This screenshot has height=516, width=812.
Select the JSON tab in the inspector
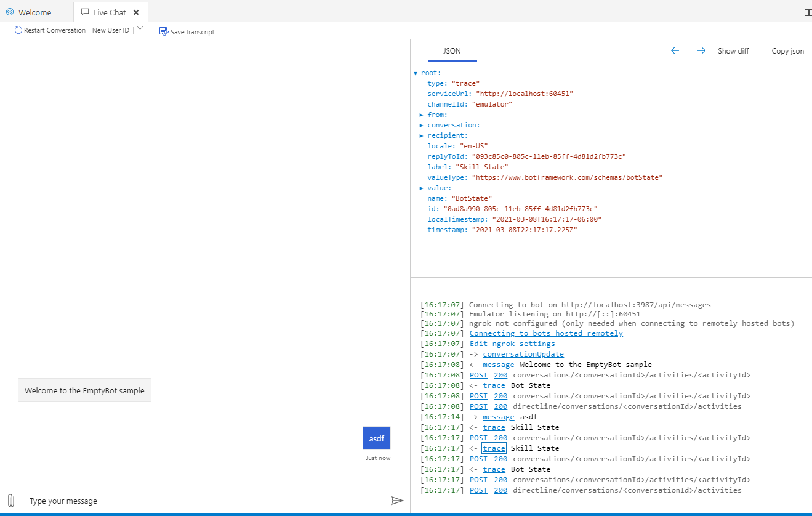[x=452, y=50]
